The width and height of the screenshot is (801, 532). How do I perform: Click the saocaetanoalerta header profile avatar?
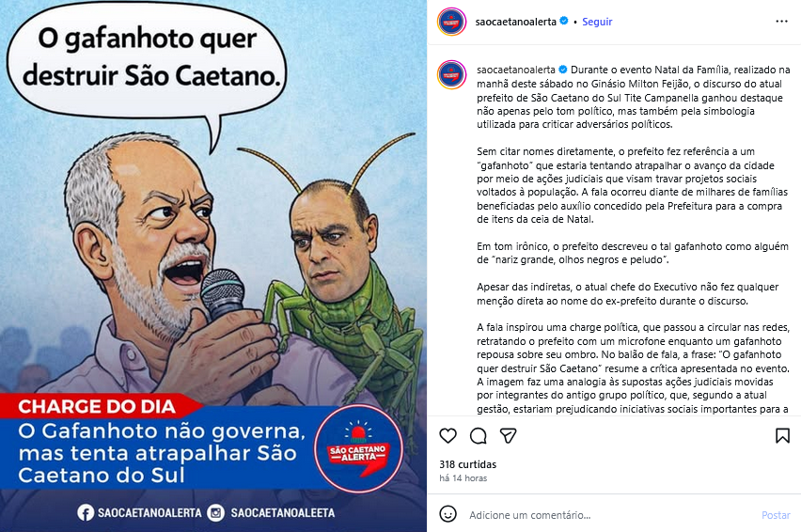point(451,22)
